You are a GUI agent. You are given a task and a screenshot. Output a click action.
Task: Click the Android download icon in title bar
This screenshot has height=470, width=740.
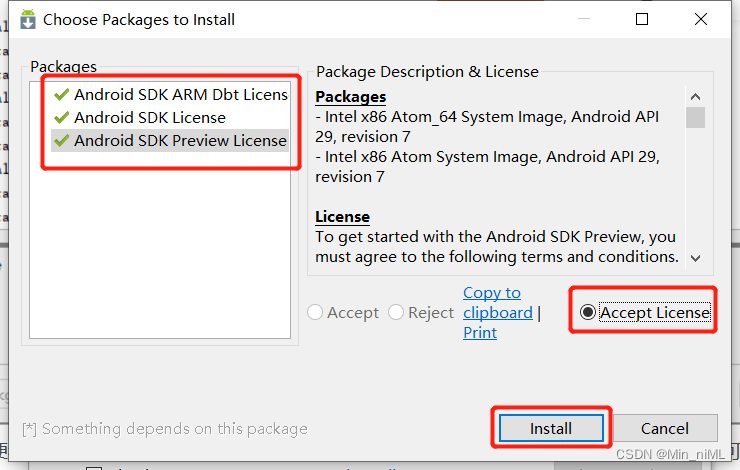pos(28,19)
